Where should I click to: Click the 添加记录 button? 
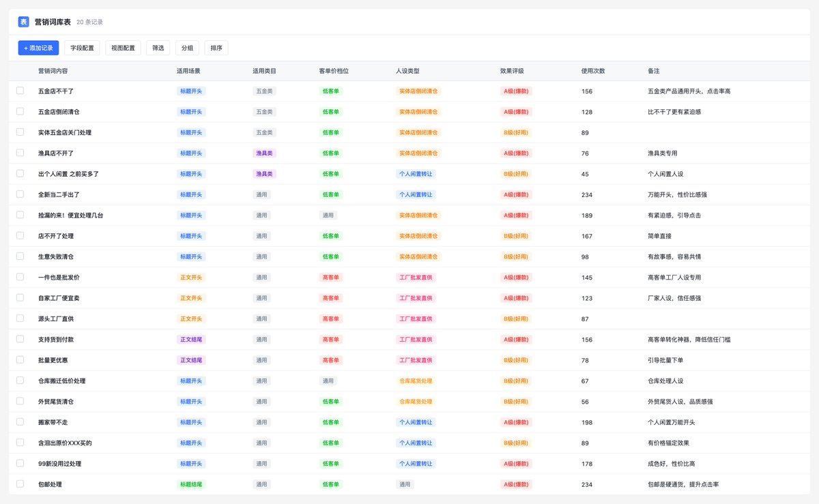point(38,48)
